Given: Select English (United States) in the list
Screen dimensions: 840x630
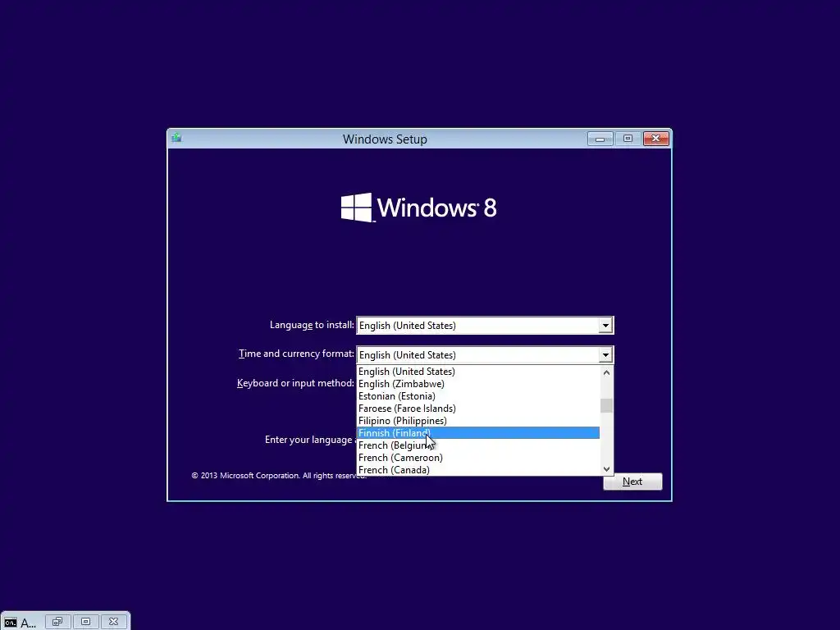Looking at the screenshot, I should [478, 372].
